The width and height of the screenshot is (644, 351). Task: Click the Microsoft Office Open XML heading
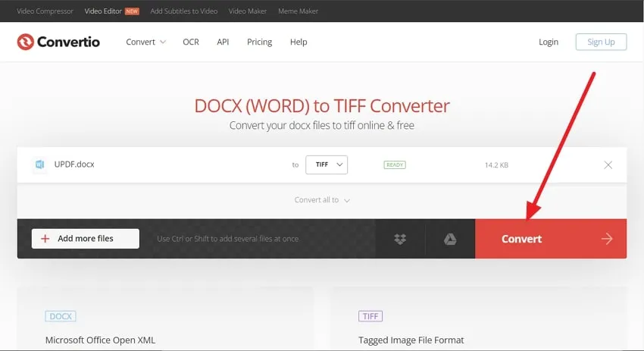pos(100,340)
